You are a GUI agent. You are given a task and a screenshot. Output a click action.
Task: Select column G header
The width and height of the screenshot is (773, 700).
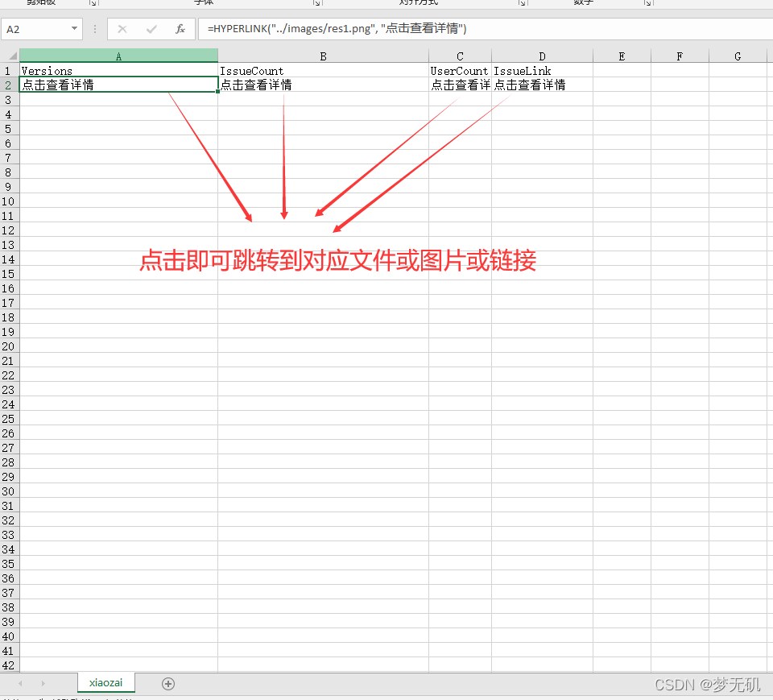pos(738,56)
